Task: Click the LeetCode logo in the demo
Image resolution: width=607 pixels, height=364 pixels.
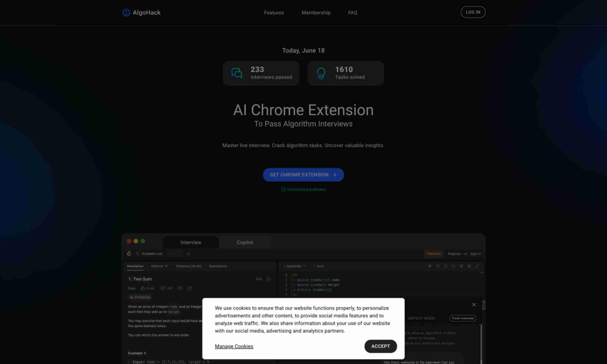Action: pyautogui.click(x=129, y=254)
